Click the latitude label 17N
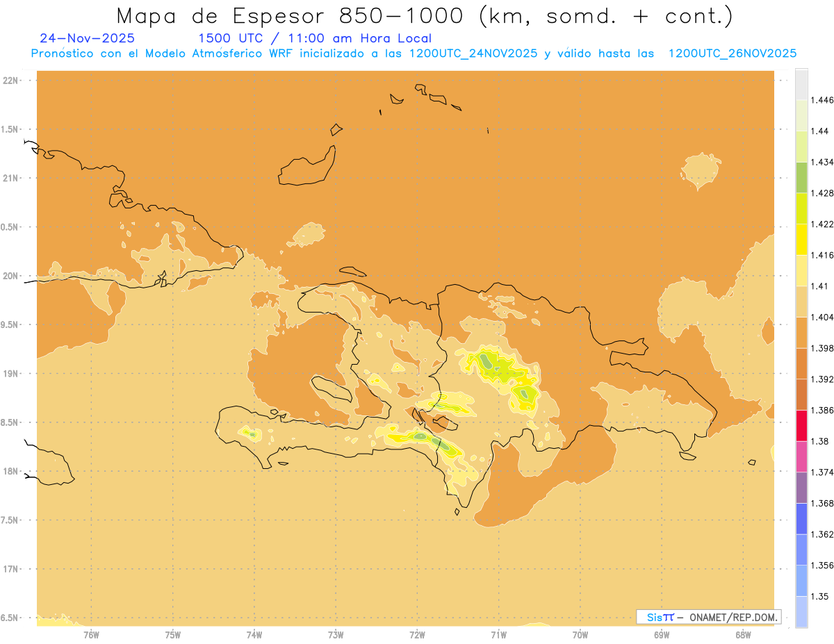This screenshot has width=834, height=644. [10, 569]
